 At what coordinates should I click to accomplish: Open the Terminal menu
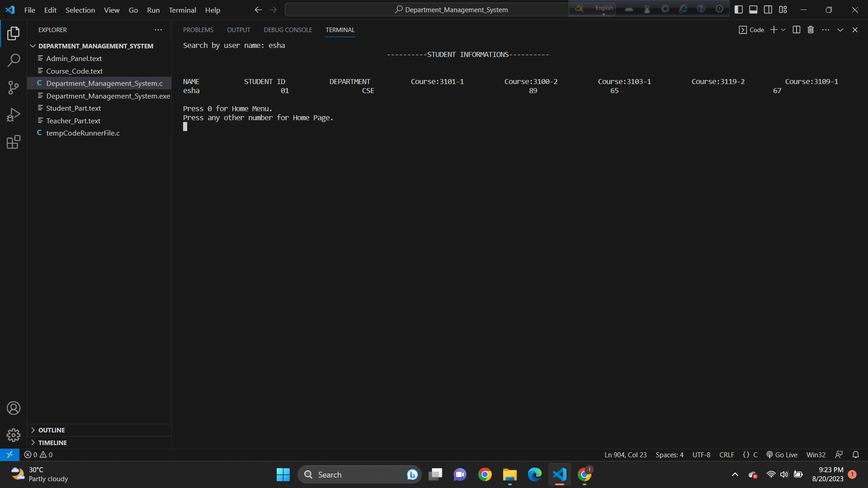pos(182,9)
